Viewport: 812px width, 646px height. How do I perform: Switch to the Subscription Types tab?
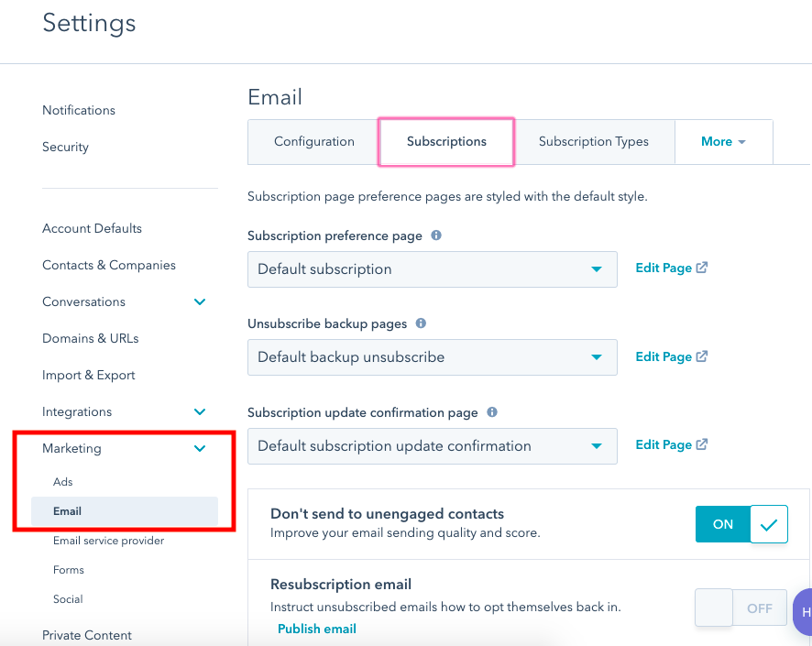593,142
